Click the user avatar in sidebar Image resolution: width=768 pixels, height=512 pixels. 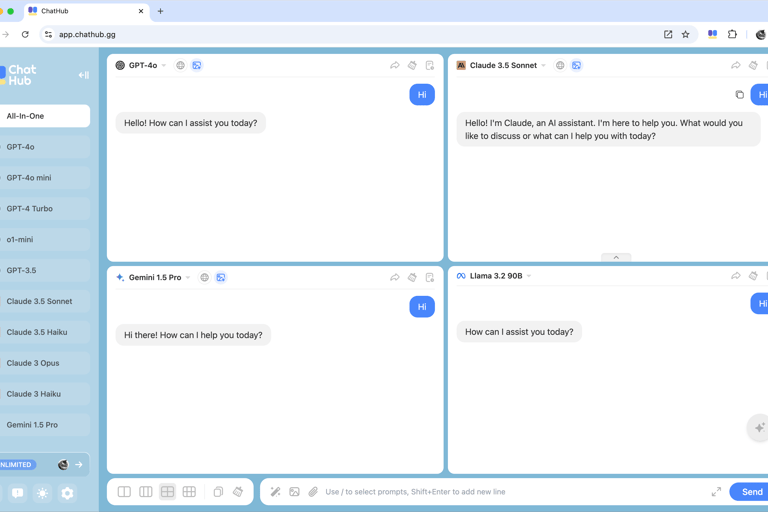63,464
